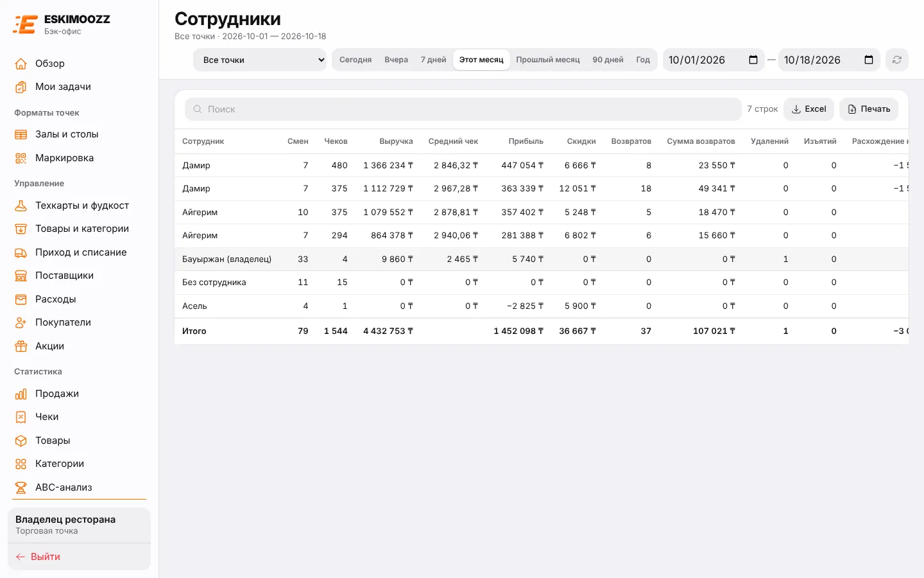
Task: Select the Бауыржан (владелец) employee row
Action: (542, 259)
